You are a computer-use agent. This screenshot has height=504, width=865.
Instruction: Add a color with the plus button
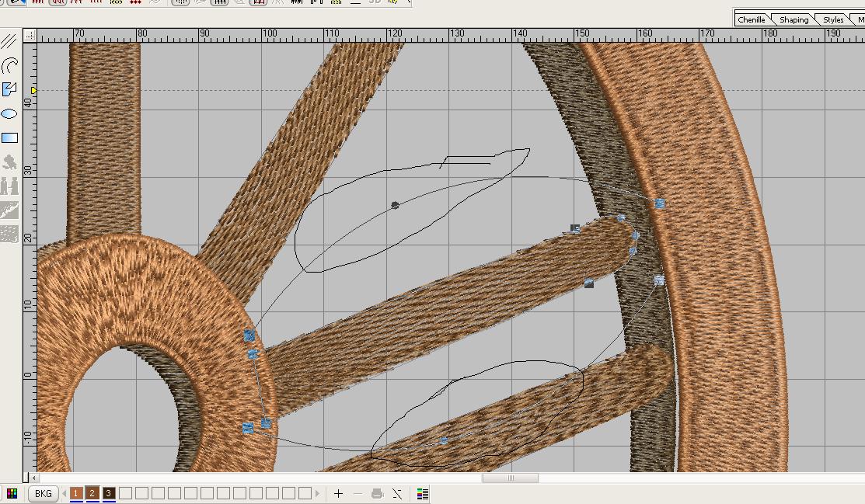coord(338,493)
